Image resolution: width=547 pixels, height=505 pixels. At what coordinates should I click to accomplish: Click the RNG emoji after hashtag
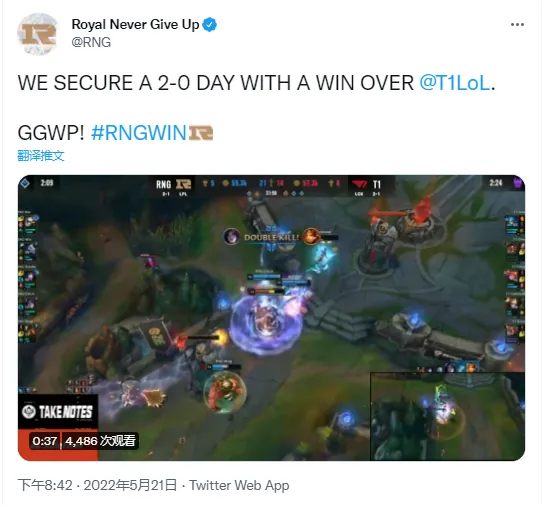pyautogui.click(x=201, y=133)
